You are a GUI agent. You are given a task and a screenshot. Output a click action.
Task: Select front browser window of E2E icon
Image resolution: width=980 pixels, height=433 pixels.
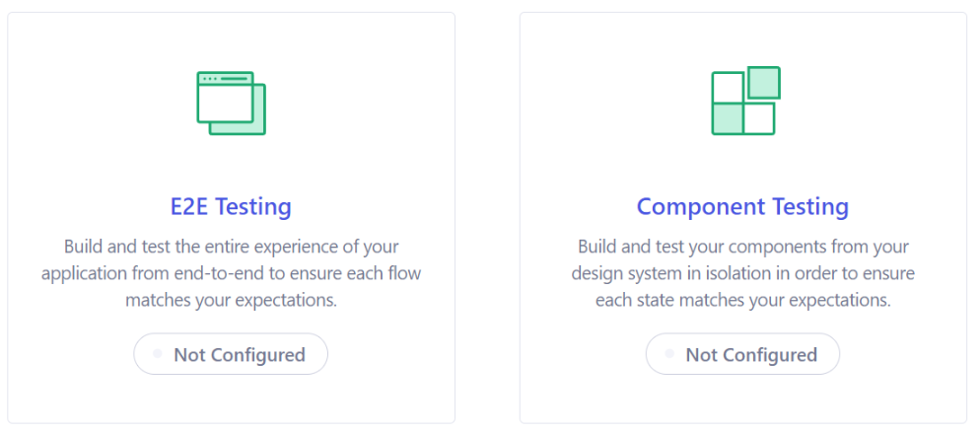point(225,97)
